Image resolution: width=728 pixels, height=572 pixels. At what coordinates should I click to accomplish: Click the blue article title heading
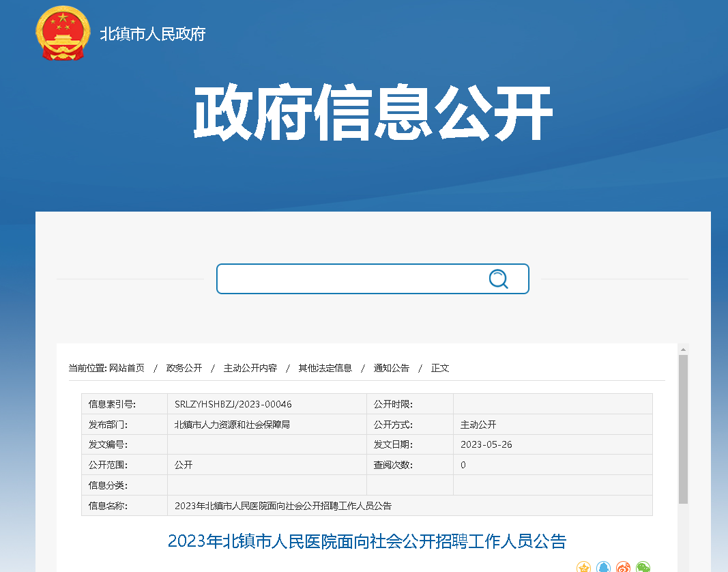click(x=367, y=541)
